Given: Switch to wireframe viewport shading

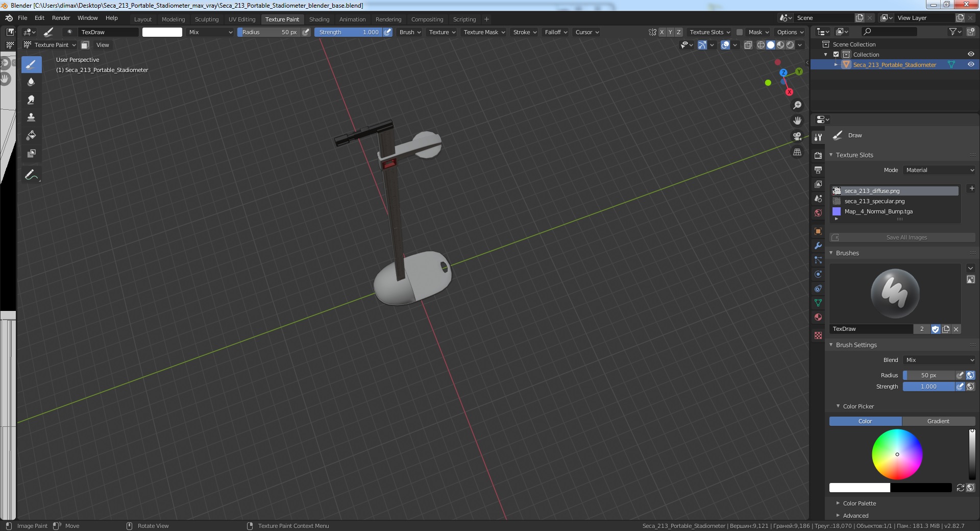Looking at the screenshot, I should [761, 45].
